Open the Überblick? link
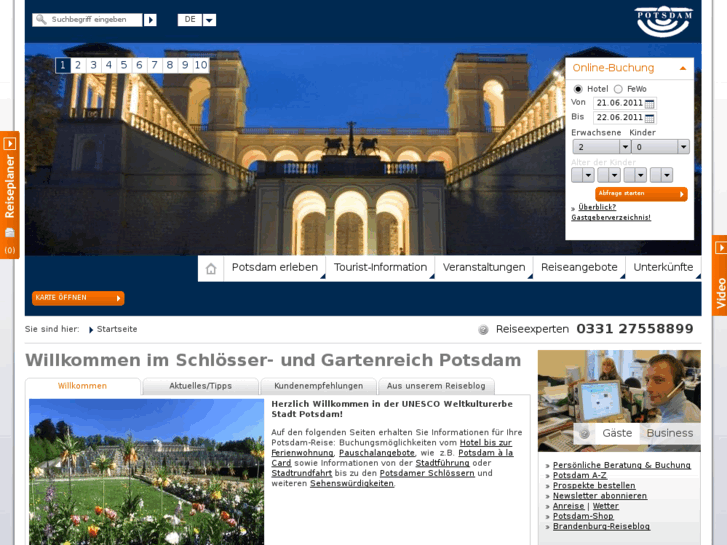The width and height of the screenshot is (727, 545). [x=597, y=207]
